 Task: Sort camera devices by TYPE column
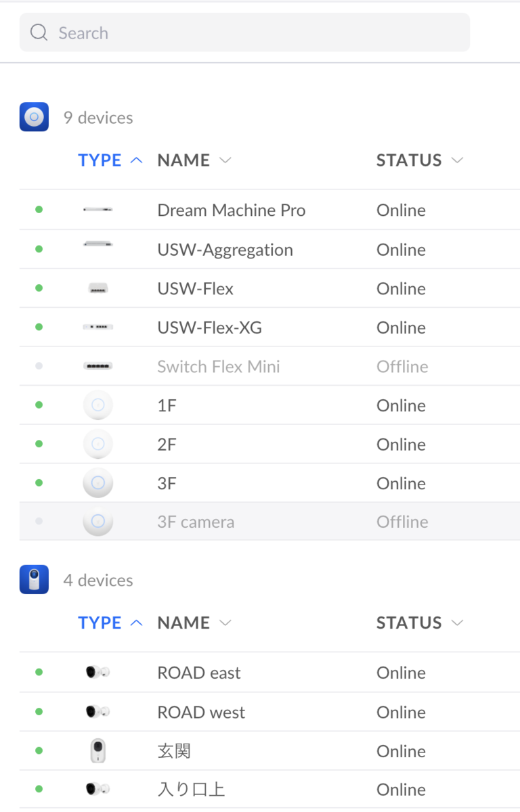click(110, 623)
